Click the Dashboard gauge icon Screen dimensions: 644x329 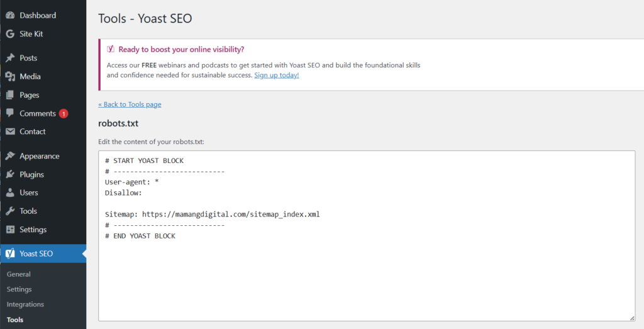[x=10, y=16]
